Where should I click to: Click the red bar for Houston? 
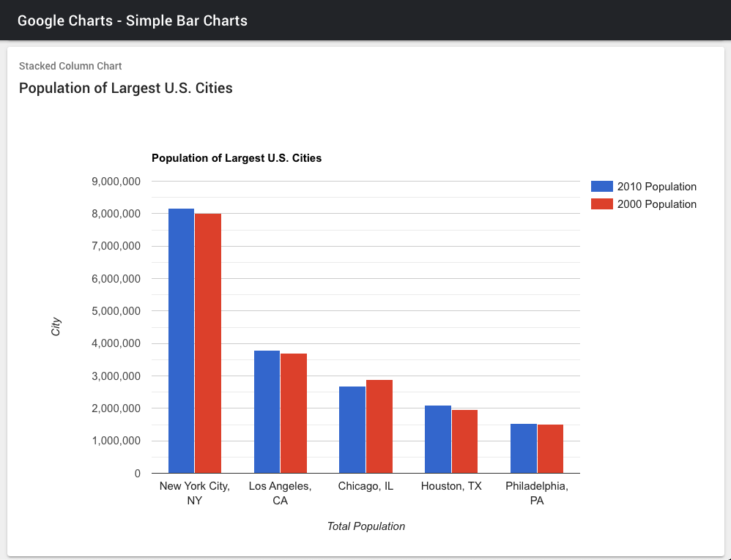coord(465,441)
